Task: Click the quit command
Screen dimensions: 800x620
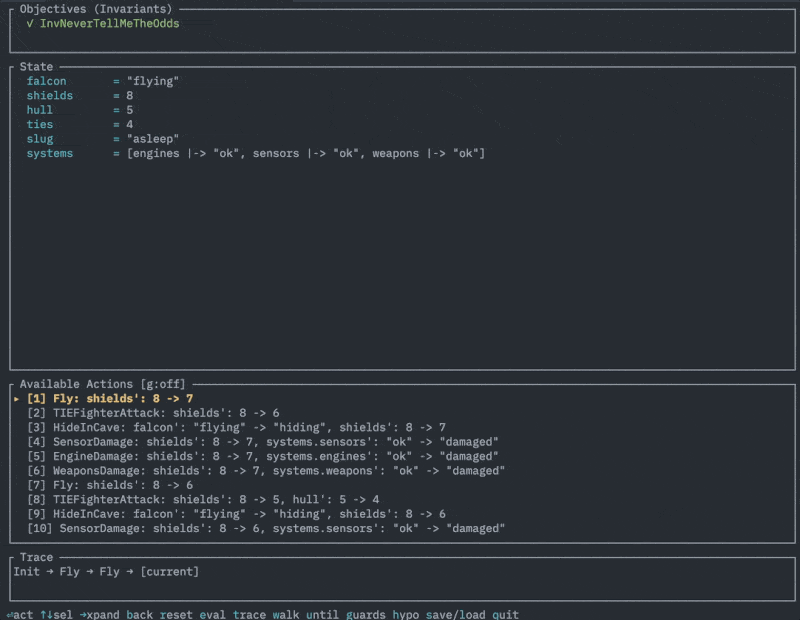Action: 504,614
